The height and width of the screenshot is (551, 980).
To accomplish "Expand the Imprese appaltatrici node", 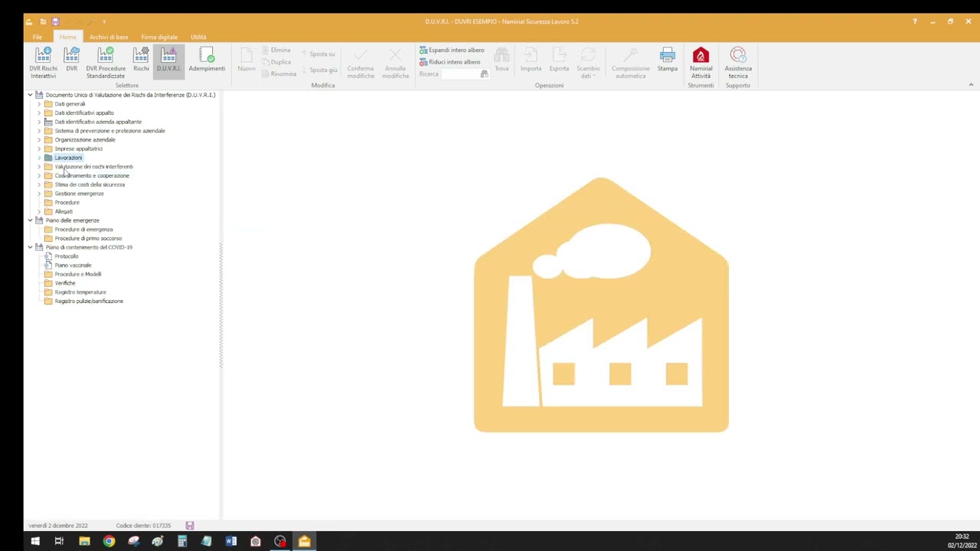I will click(x=39, y=148).
